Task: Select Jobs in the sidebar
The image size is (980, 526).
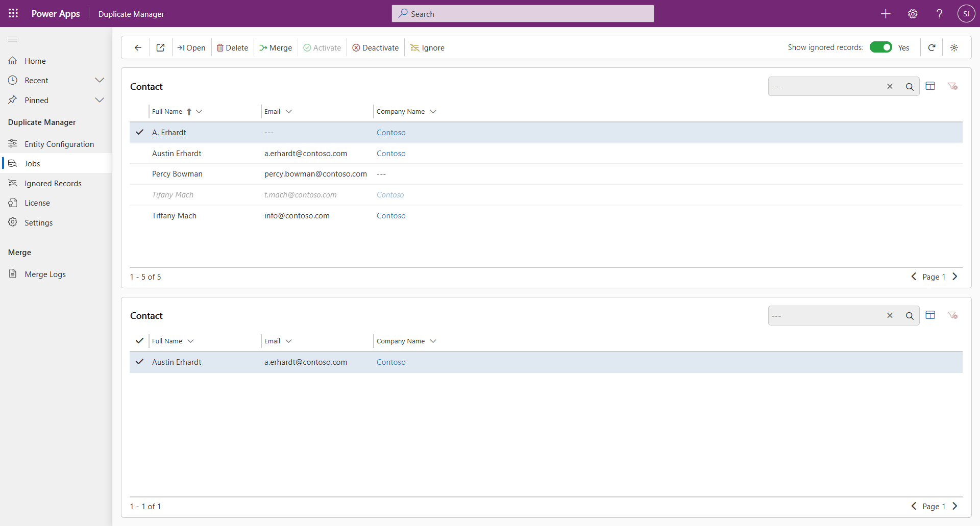Action: (x=56, y=163)
